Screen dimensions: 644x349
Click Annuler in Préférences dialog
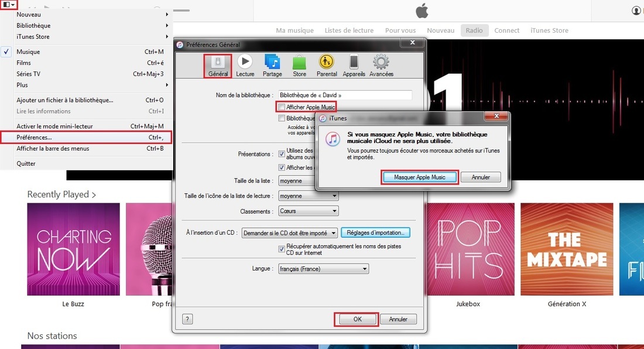click(398, 319)
